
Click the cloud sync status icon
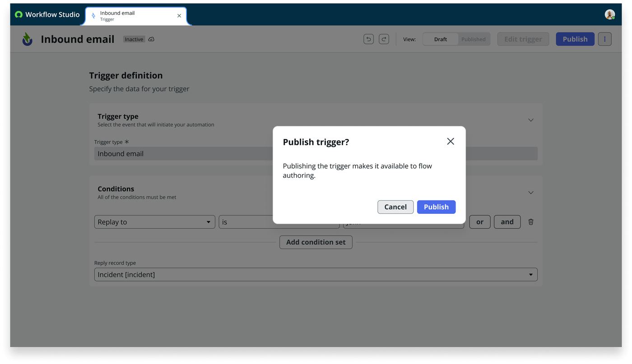(151, 39)
